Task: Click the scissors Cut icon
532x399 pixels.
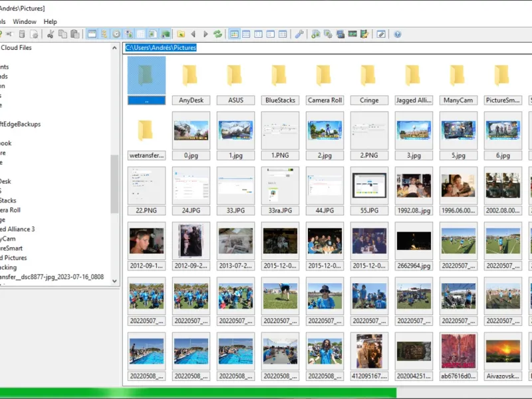Action: [x=51, y=34]
